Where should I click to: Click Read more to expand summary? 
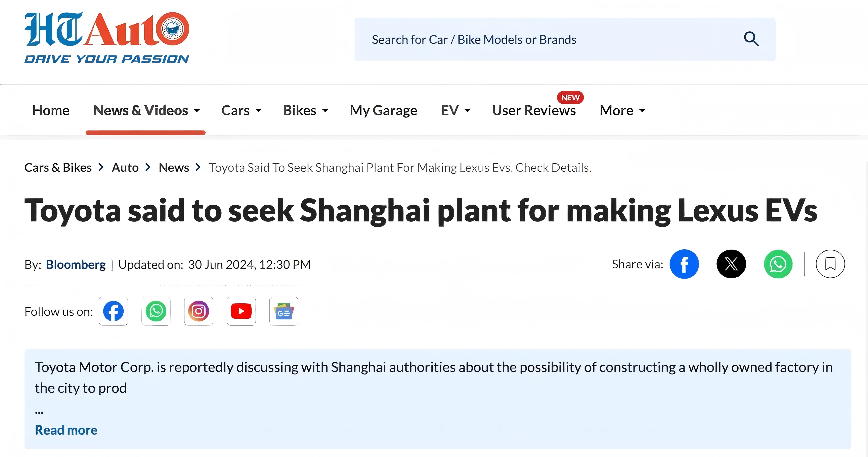tap(66, 430)
